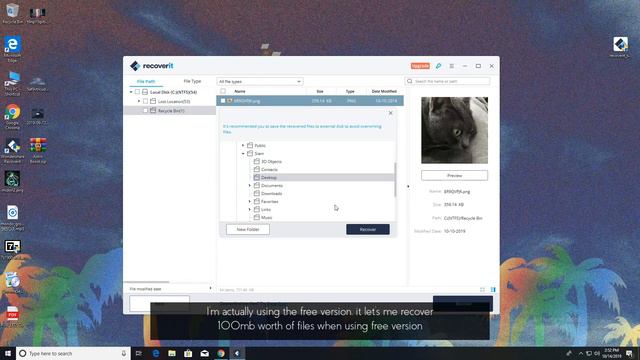Expand the Documents folder arrow
The width and height of the screenshot is (640, 360).
[x=250, y=185]
